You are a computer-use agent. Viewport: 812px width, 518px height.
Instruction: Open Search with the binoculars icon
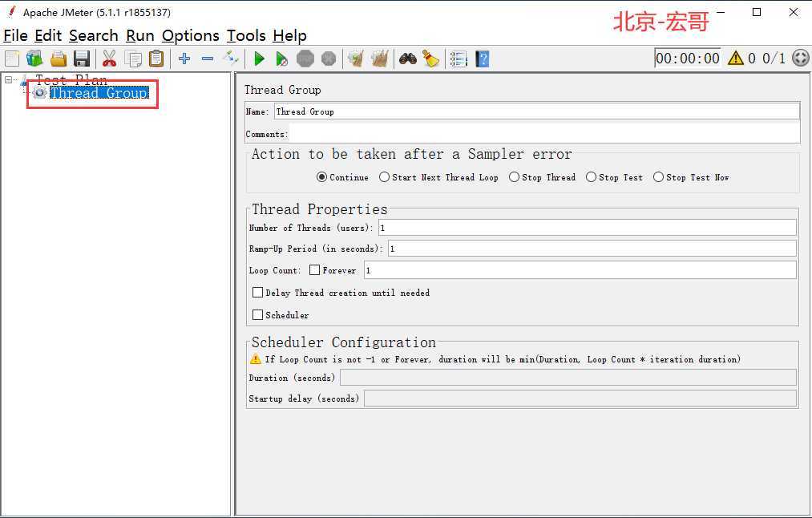[x=408, y=59]
